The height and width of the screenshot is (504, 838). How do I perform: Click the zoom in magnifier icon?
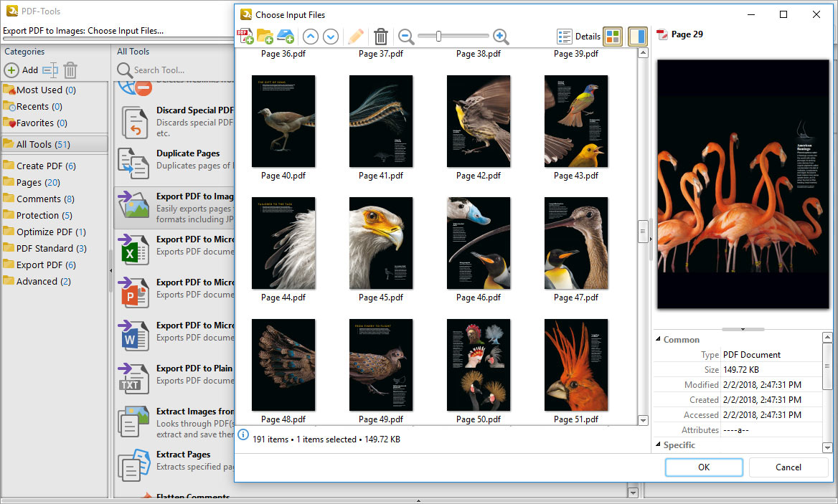pos(501,37)
